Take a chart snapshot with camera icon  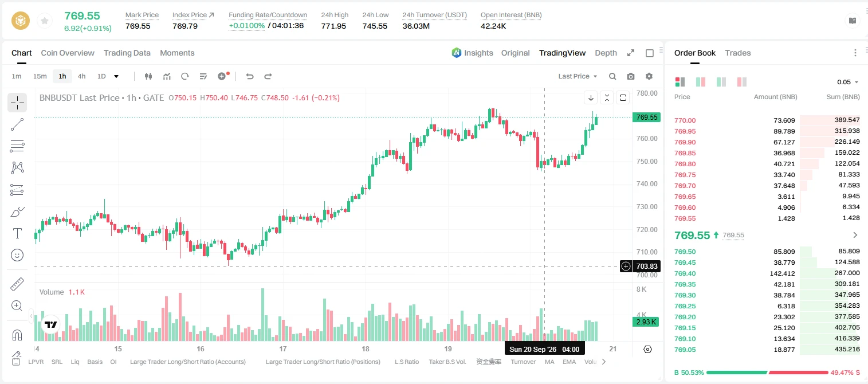[x=631, y=76]
